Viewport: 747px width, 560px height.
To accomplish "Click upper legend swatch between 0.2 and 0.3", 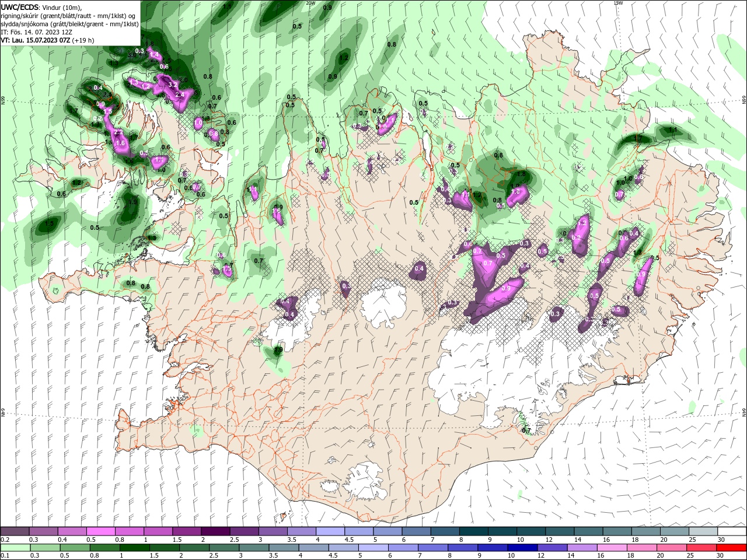I will point(15,531).
